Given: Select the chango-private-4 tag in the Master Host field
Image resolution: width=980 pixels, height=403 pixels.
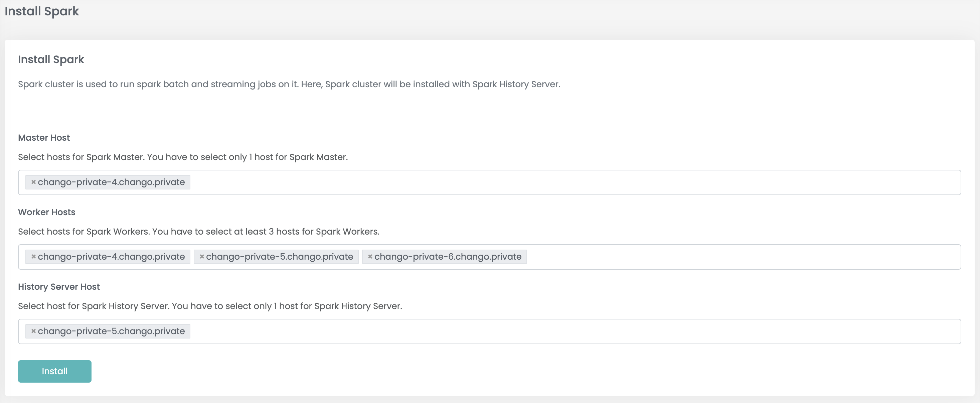Looking at the screenshot, I should [111, 182].
